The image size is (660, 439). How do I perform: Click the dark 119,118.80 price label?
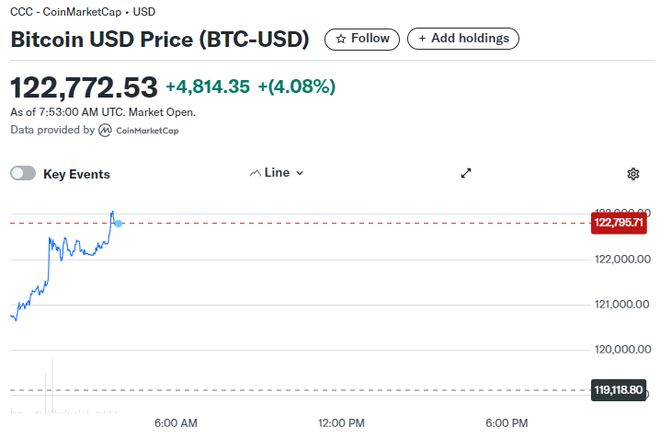point(621,390)
